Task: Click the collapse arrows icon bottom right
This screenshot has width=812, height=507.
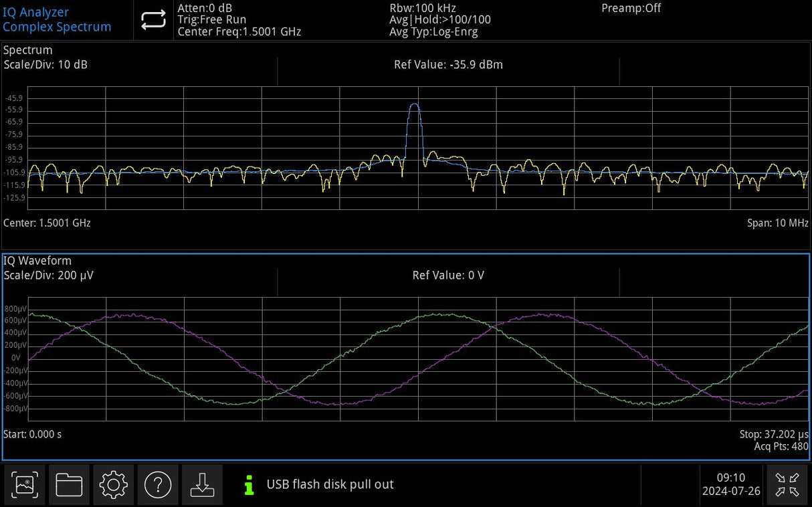Action: pyautogui.click(x=787, y=485)
